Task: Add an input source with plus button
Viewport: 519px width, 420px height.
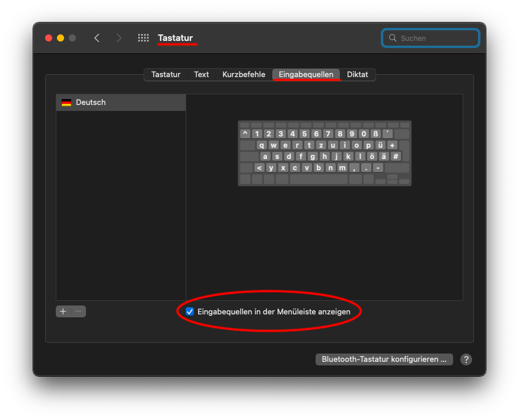Action: coord(63,311)
